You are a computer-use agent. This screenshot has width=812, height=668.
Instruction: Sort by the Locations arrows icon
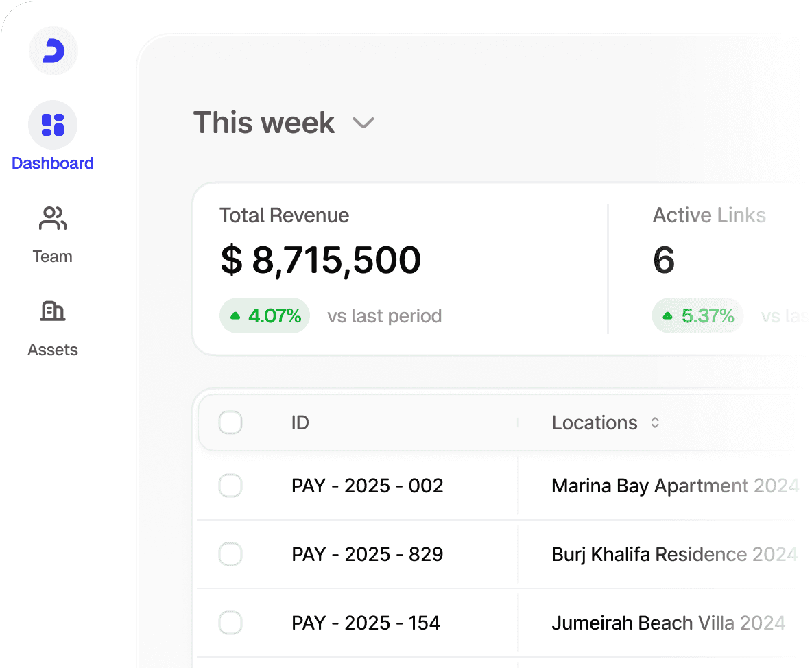coord(655,422)
